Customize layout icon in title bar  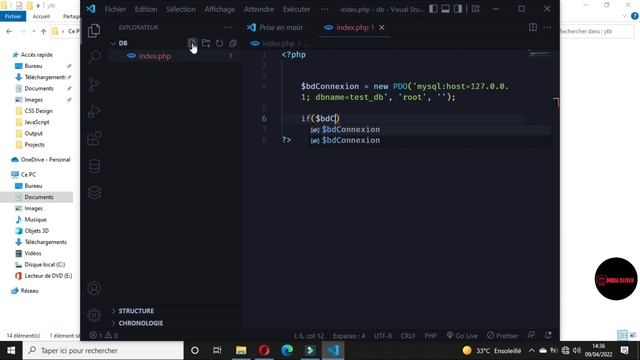click(476, 9)
